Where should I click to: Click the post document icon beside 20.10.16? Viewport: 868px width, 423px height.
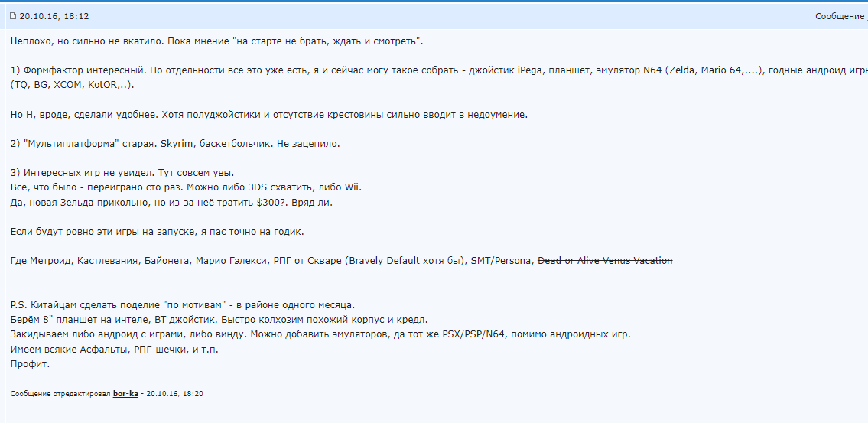coord(13,16)
